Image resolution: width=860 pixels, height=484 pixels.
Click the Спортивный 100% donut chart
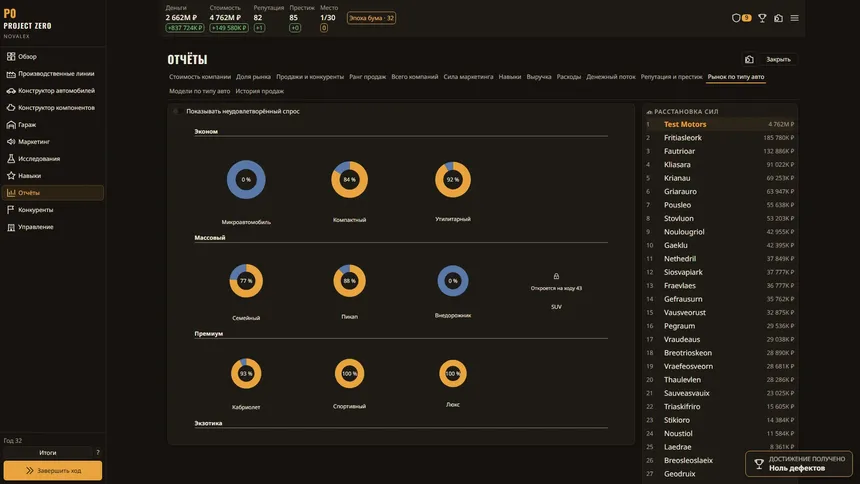pyautogui.click(x=349, y=373)
